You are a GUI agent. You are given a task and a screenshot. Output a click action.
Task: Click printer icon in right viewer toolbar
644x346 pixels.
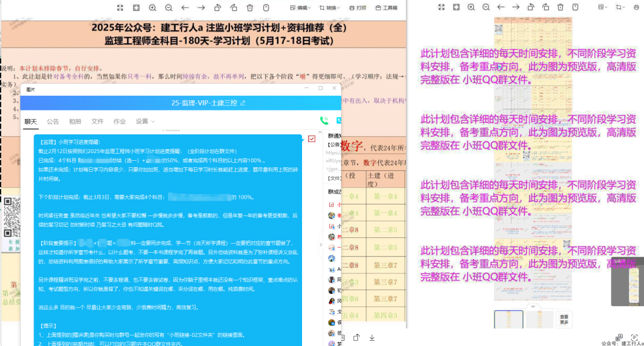click(638, 7)
